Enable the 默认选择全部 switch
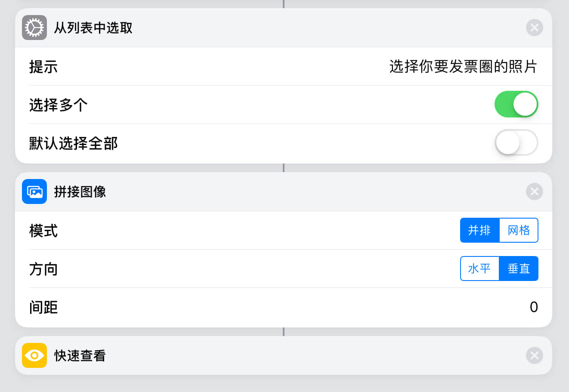Screen dimensions: 569x392 point(516,142)
